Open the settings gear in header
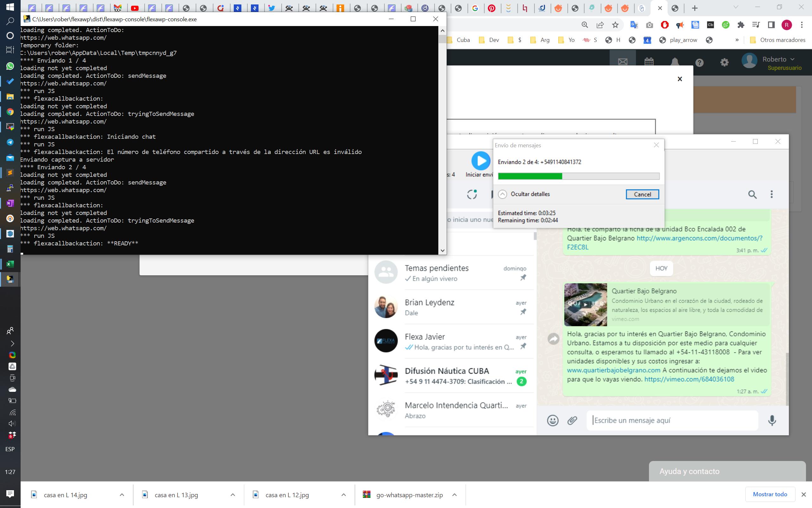This screenshot has height=508, width=812. click(724, 63)
